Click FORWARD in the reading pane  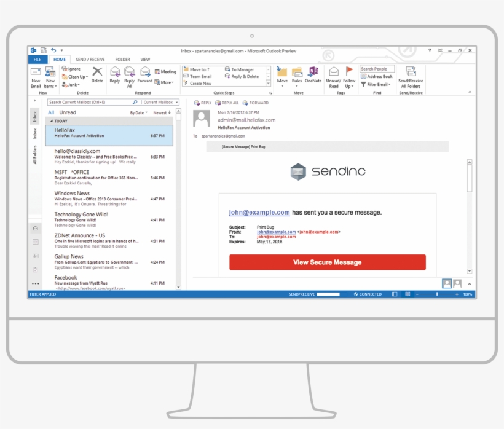pyautogui.click(x=256, y=103)
